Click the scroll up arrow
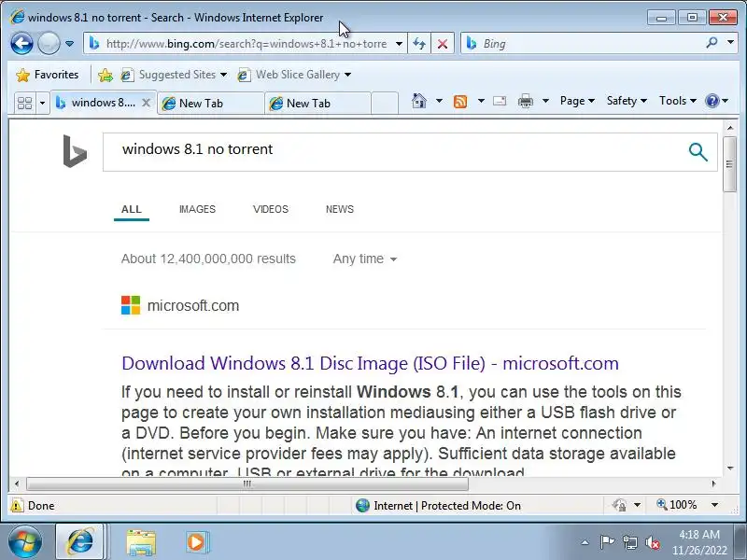 730,128
